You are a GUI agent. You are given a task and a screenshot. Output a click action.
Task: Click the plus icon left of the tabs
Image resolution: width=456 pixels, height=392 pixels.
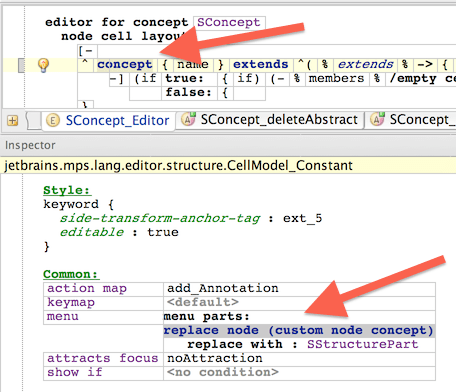pyautogui.click(x=12, y=120)
